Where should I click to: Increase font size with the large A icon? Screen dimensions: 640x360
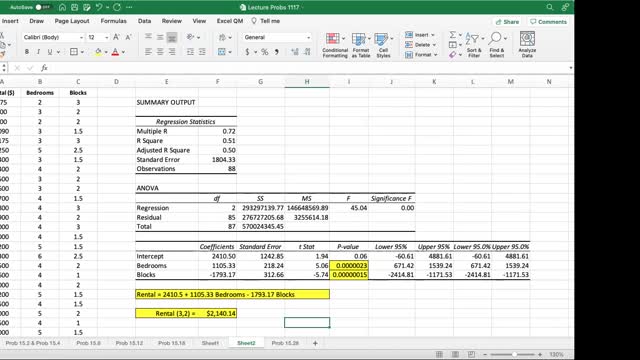point(116,37)
